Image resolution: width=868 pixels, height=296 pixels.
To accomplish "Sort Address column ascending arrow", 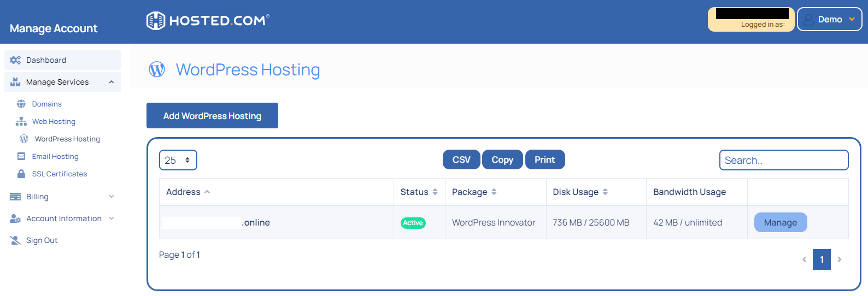I will click(207, 192).
